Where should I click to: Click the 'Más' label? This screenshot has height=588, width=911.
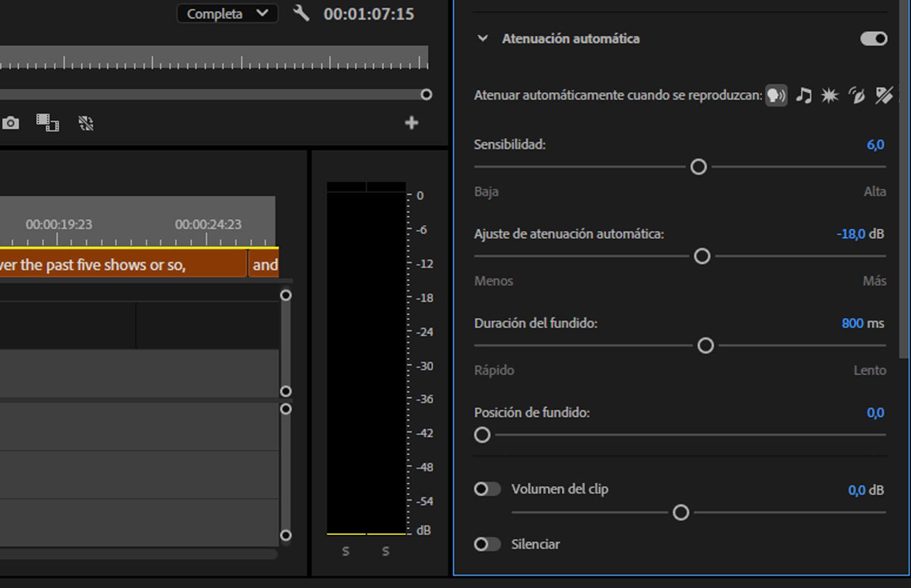(875, 281)
